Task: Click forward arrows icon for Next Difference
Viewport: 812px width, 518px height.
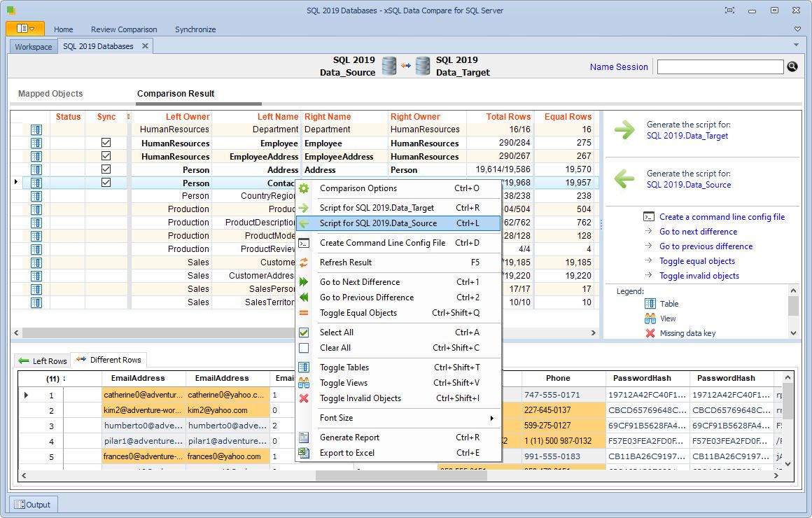Action: [x=304, y=282]
